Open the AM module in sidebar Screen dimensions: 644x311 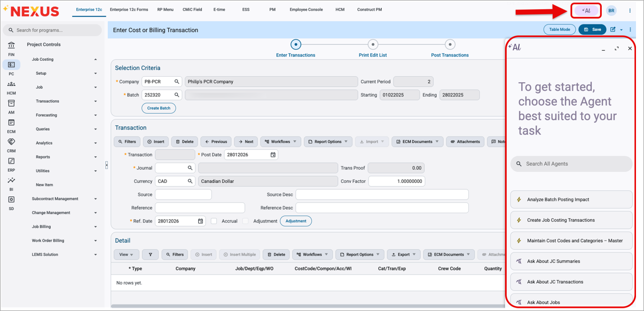[x=11, y=107]
